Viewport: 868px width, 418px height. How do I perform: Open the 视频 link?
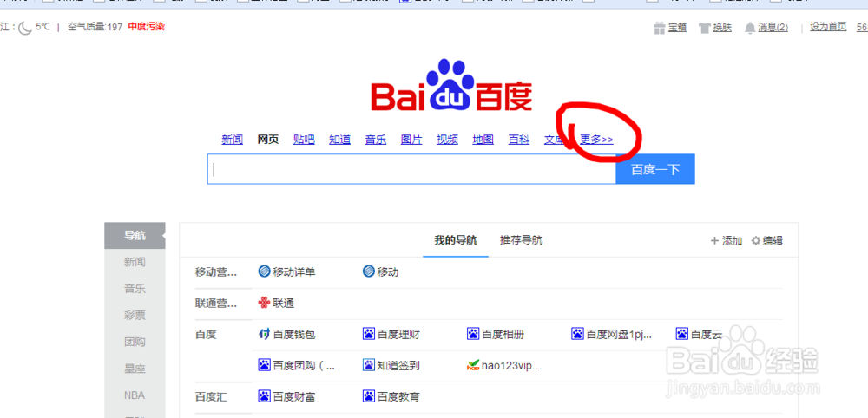447,140
